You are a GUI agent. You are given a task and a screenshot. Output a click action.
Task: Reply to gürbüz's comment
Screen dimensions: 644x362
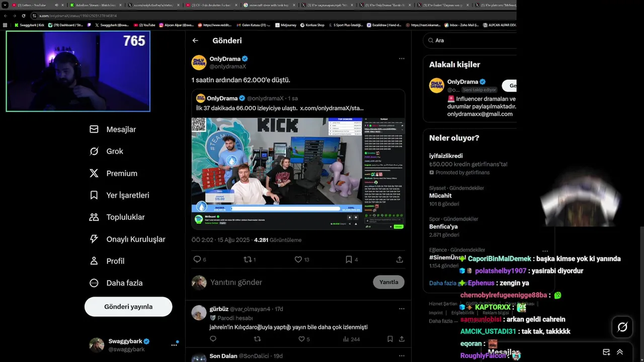click(x=213, y=339)
